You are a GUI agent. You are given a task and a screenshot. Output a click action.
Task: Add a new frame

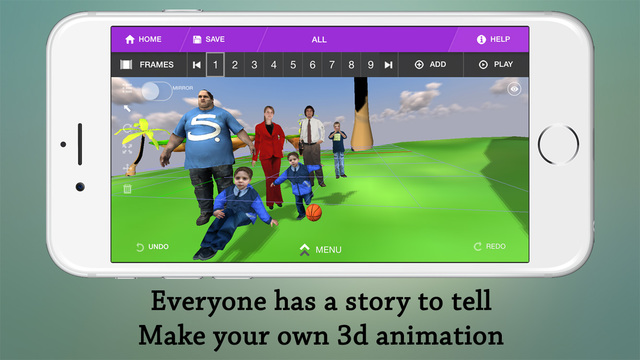point(431,64)
